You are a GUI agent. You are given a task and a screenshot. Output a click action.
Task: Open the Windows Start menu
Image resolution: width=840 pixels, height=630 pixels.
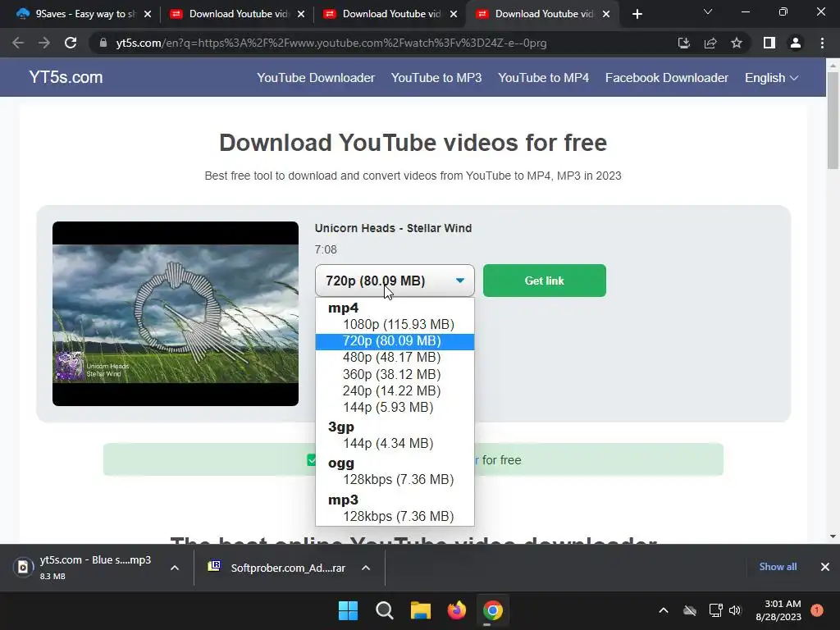pyautogui.click(x=348, y=610)
